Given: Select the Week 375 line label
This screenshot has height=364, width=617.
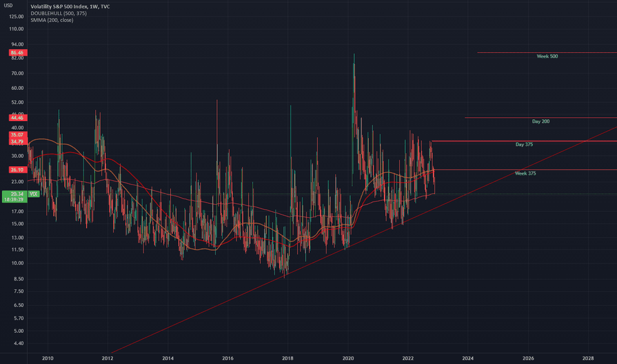Looking at the screenshot, I should tap(526, 173).
